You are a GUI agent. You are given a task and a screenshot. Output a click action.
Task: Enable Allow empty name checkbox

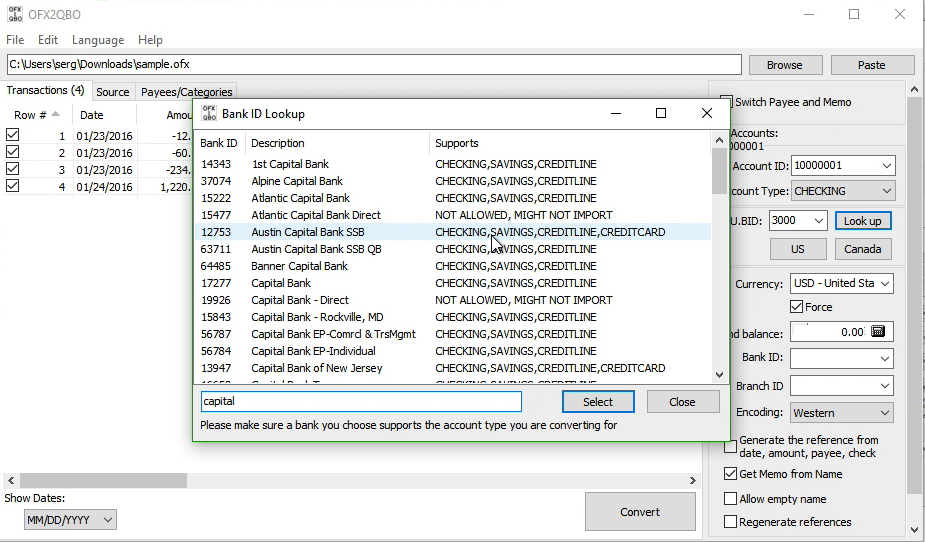pyautogui.click(x=730, y=499)
